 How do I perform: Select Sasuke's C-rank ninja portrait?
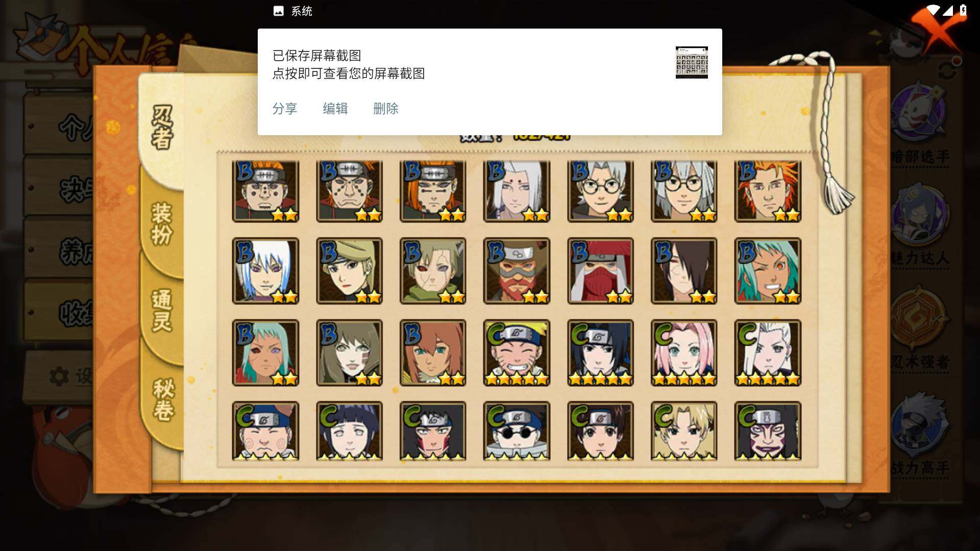point(600,353)
